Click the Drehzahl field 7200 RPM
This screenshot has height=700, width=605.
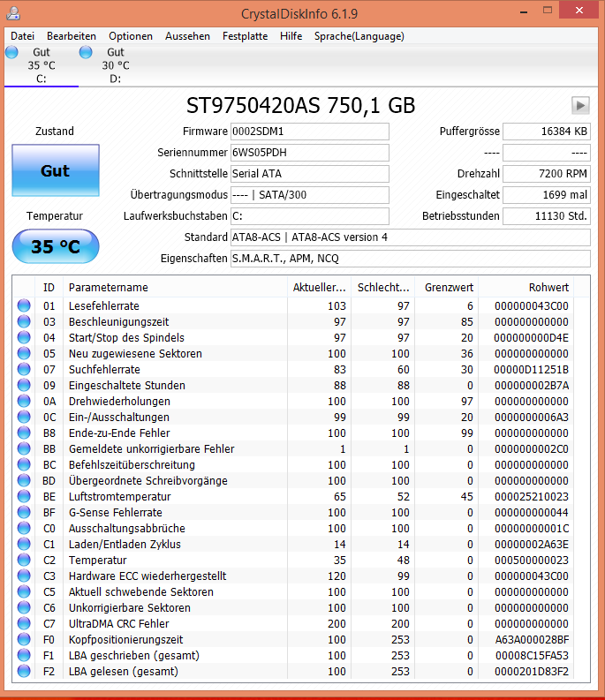pos(547,174)
